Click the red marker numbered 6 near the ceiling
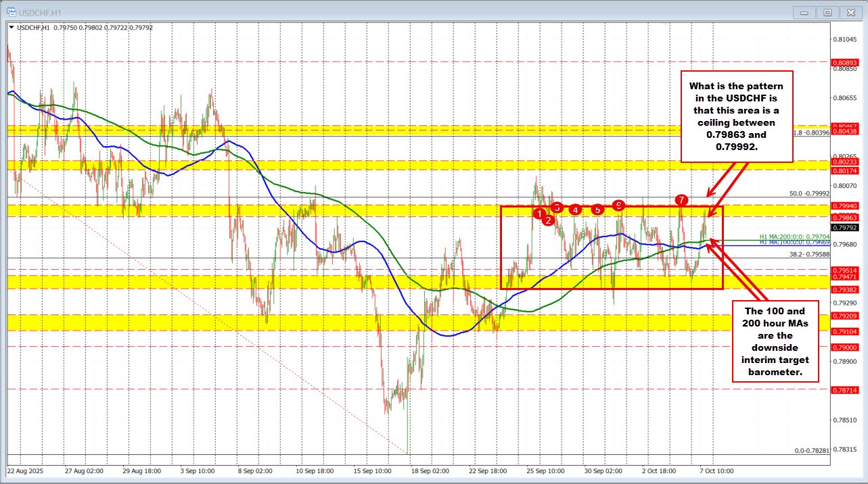Image resolution: width=868 pixels, height=484 pixels. 618,205
